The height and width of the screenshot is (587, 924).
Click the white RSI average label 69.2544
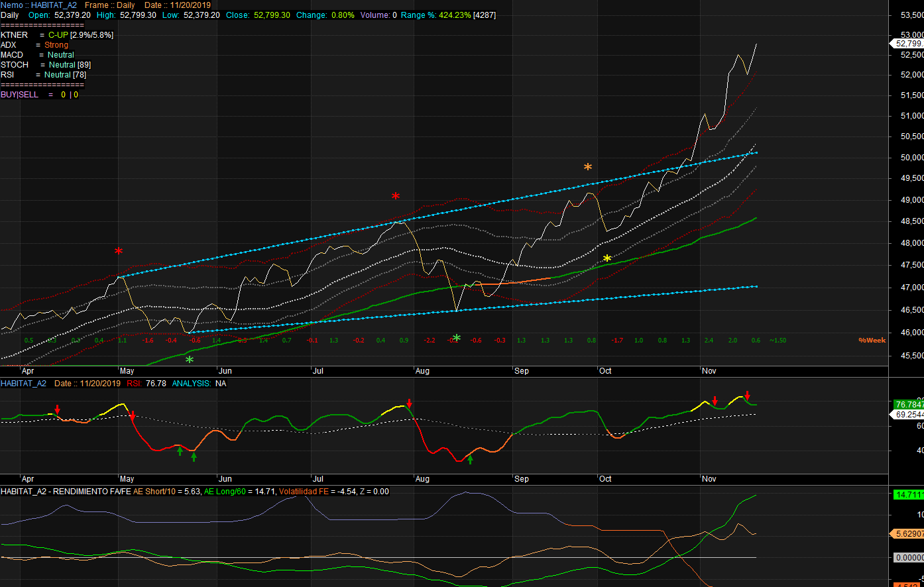pos(909,414)
